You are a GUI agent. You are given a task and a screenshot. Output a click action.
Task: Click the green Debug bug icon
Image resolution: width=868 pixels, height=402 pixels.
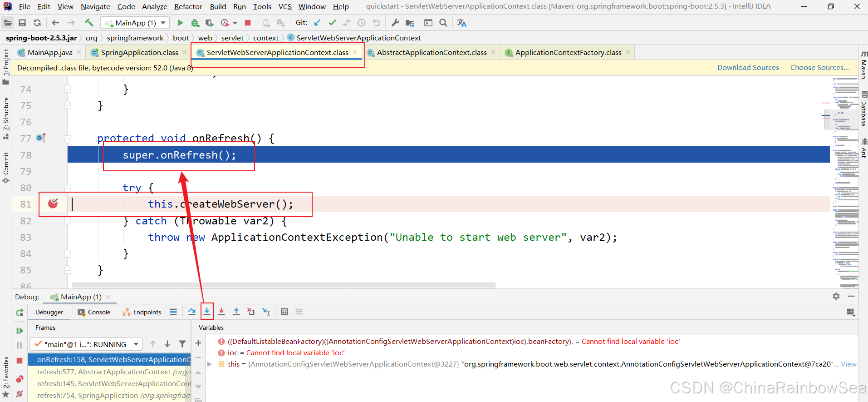point(195,23)
